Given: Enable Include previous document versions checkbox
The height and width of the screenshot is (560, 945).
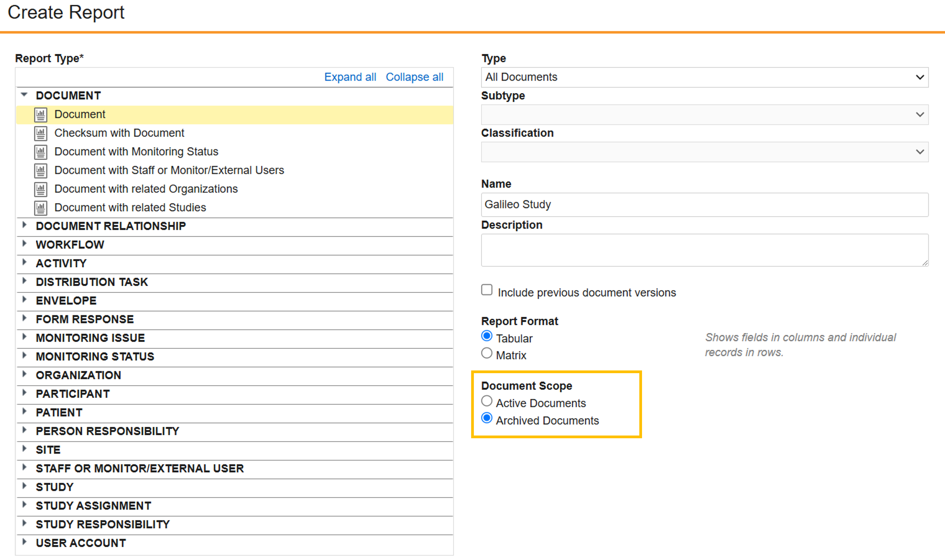Looking at the screenshot, I should [487, 290].
